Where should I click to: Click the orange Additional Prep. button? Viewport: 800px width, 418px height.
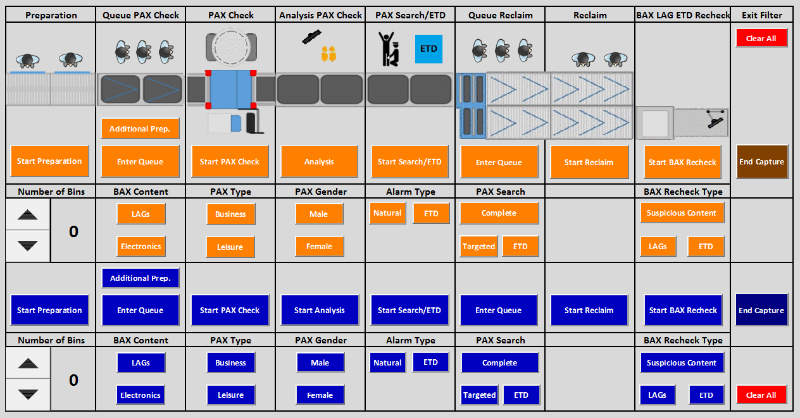click(x=140, y=128)
